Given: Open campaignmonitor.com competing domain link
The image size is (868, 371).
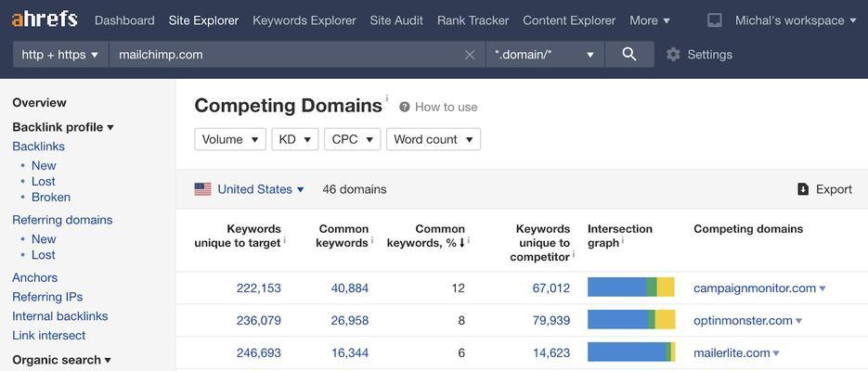Looking at the screenshot, I should (755, 288).
